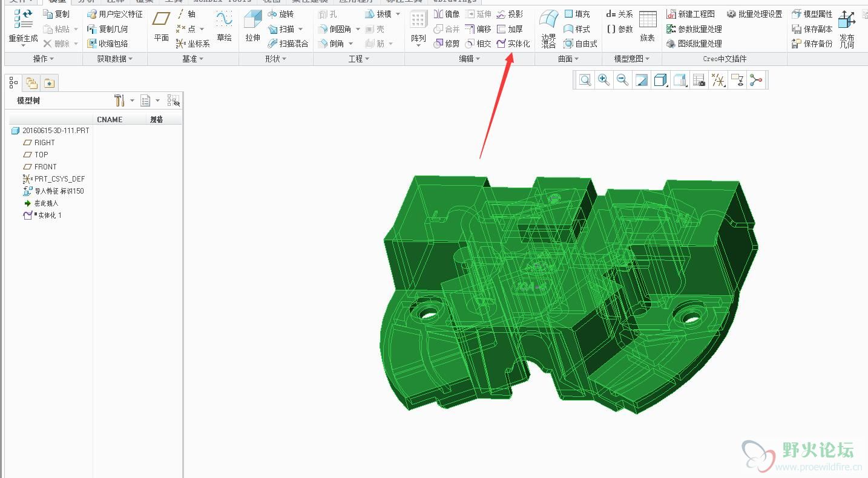Open 参数 parameters dialog
Screen dimensions: 868x478
[619, 28]
